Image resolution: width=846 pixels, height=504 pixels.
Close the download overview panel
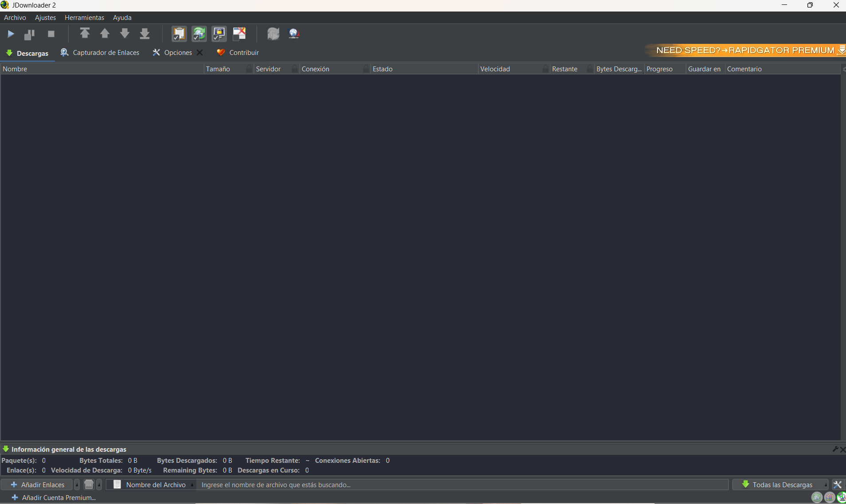pyautogui.click(x=843, y=450)
